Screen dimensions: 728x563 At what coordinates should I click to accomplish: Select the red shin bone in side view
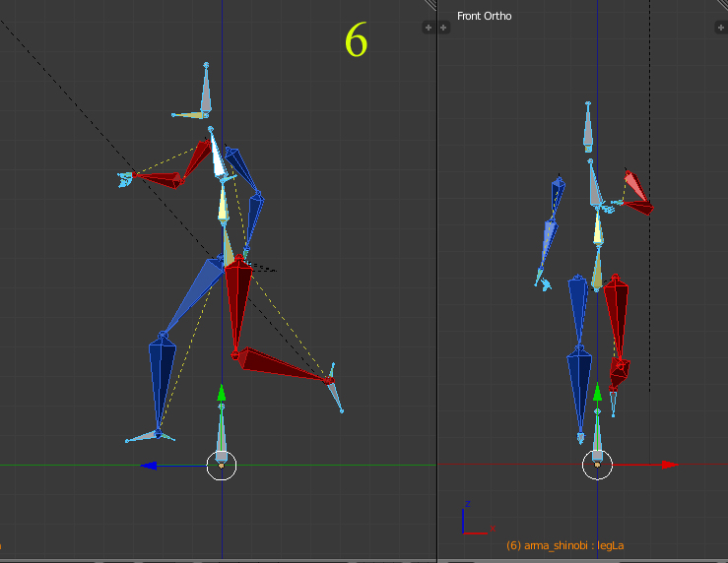pos(279,364)
